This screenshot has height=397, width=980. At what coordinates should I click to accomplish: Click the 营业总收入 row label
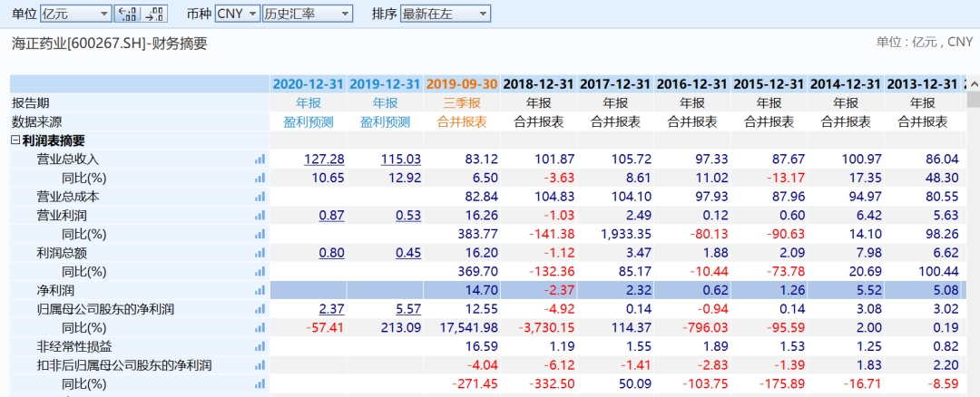pyautogui.click(x=67, y=160)
